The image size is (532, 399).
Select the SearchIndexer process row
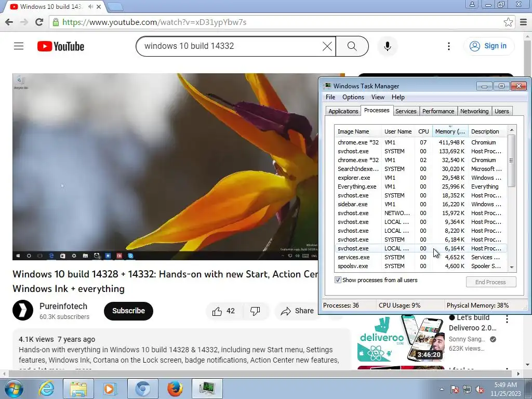(421, 169)
